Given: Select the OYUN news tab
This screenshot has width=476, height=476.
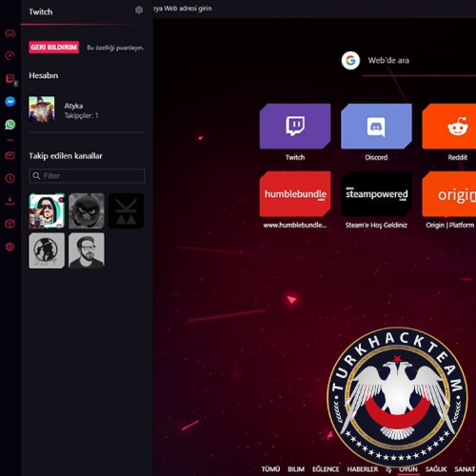Looking at the screenshot, I should [408, 469].
